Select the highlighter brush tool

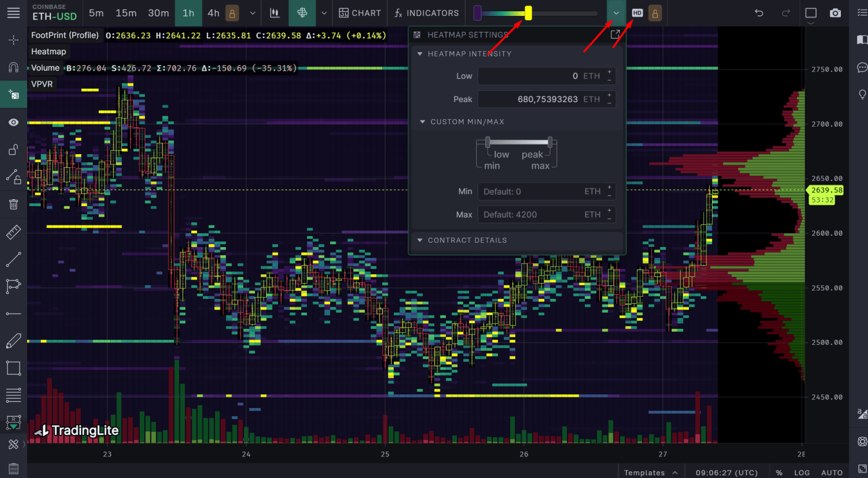(x=13, y=340)
